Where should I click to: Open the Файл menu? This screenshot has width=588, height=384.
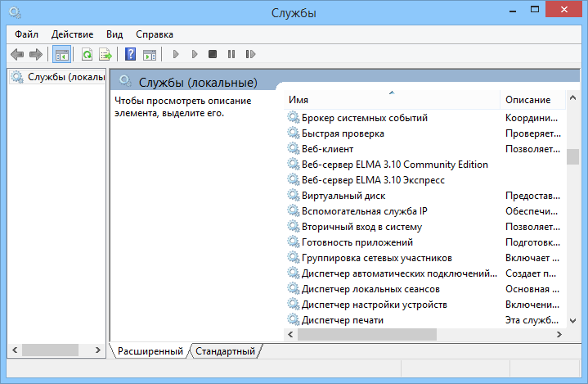click(26, 34)
